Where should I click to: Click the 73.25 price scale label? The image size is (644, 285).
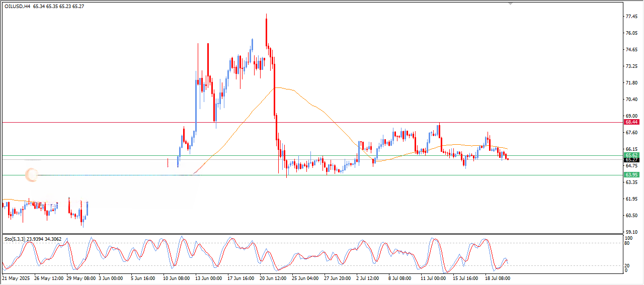click(x=632, y=66)
